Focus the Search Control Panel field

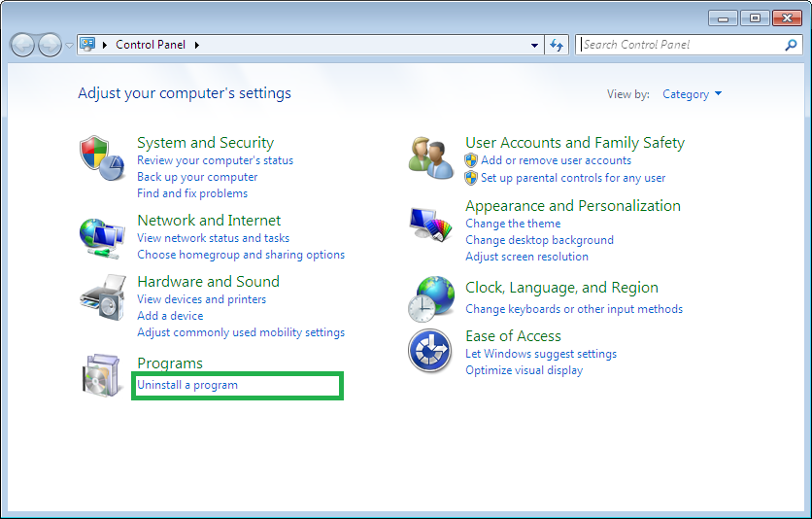point(682,45)
